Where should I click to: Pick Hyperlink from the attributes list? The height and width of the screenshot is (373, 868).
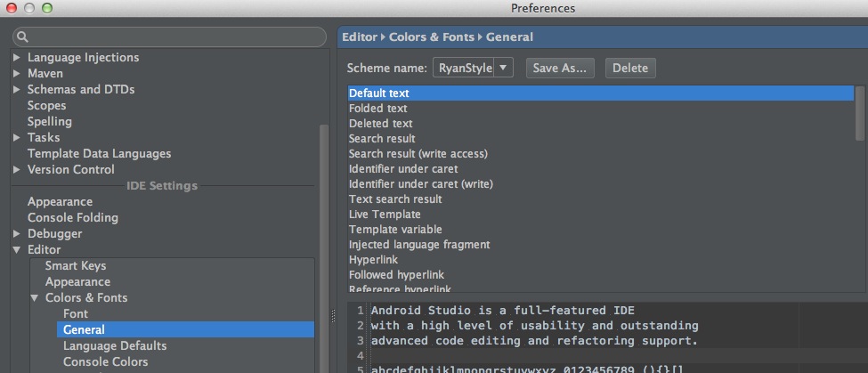[x=374, y=260]
